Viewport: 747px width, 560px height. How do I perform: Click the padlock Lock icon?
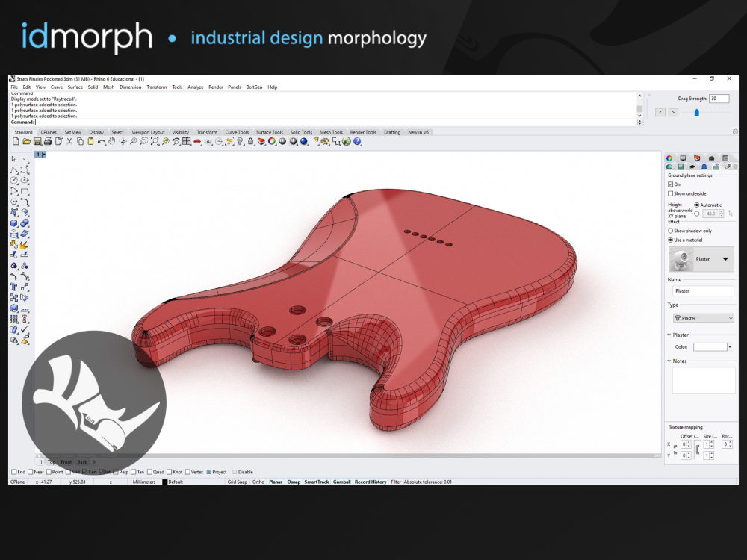(x=250, y=141)
